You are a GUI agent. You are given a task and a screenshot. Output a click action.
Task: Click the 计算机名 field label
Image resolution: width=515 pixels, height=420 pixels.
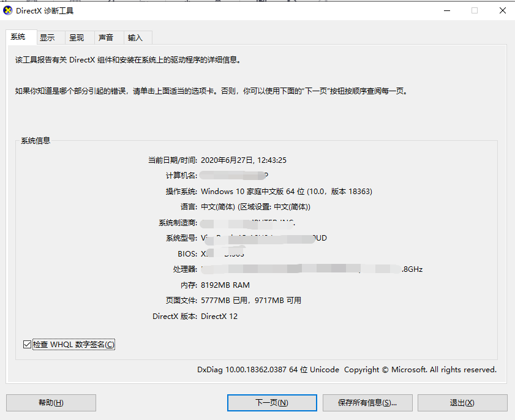click(x=181, y=176)
